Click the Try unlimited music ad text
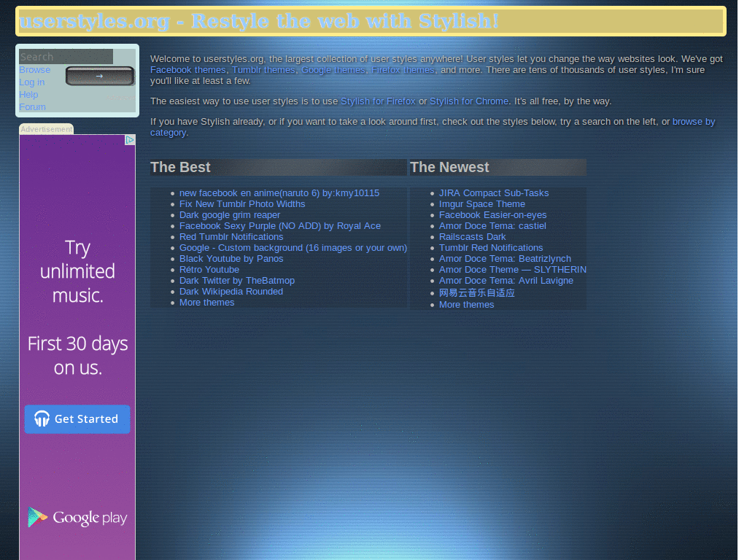Viewport: 747px width, 560px height. coord(77,271)
